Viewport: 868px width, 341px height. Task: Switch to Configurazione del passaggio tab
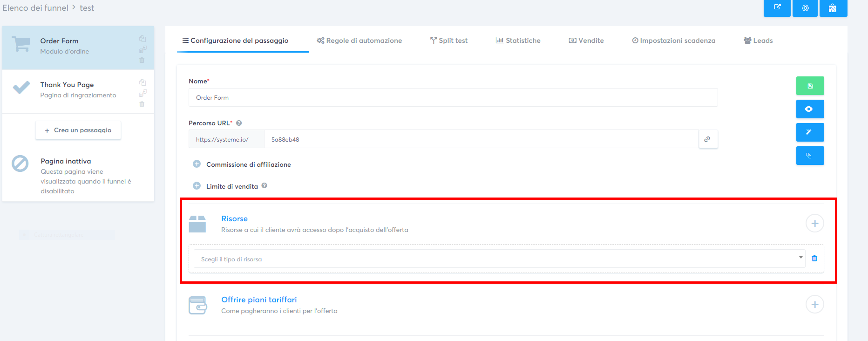tap(236, 41)
